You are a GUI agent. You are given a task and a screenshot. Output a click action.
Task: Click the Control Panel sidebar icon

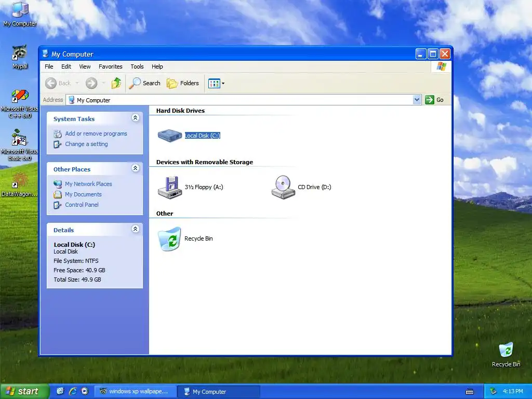57,205
